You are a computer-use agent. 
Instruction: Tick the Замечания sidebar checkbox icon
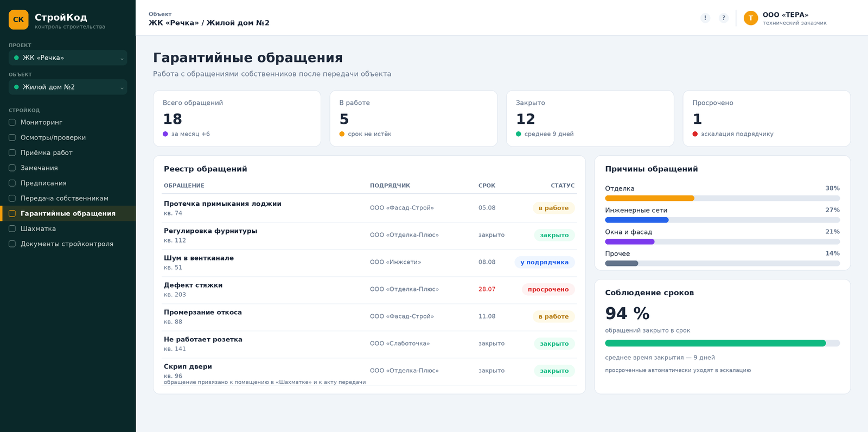[12, 168]
